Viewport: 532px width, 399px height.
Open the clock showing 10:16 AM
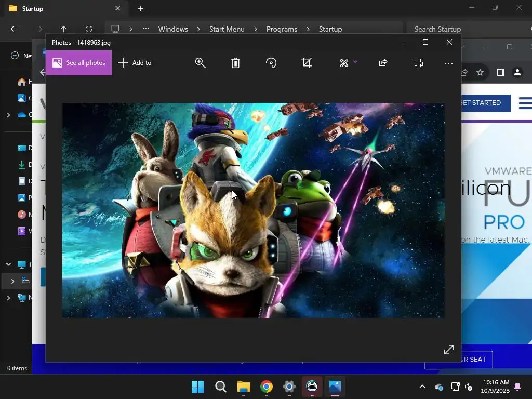click(495, 387)
